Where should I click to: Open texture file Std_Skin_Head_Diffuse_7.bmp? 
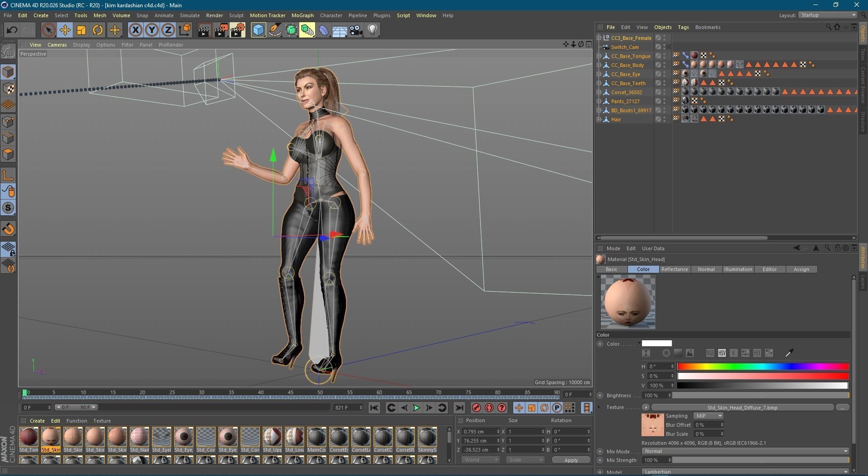742,408
